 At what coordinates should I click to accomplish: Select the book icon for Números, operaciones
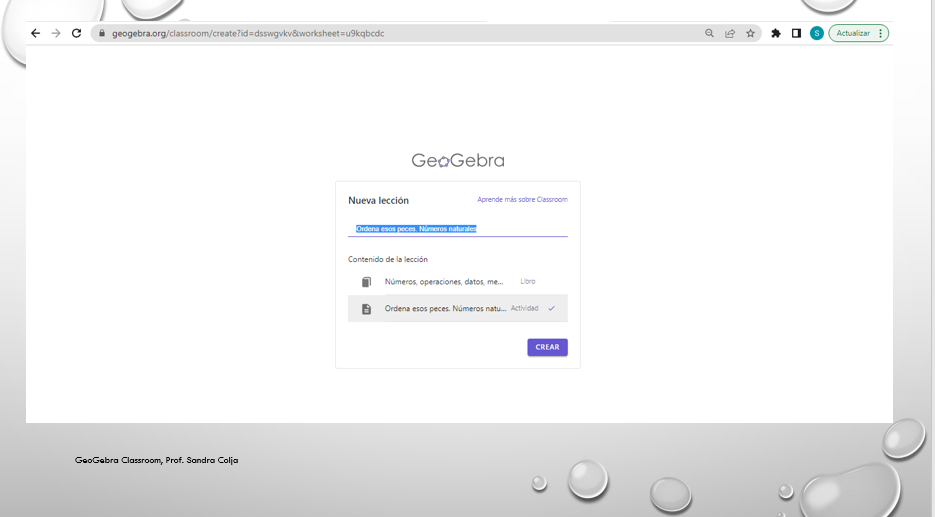point(366,281)
